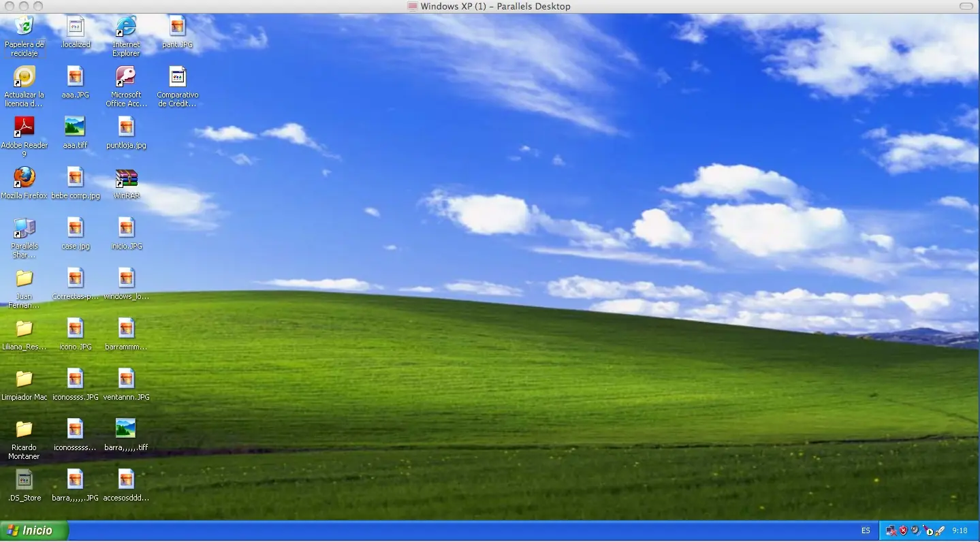
Task: Launch Internet Explorer from the desktop
Action: (x=126, y=27)
